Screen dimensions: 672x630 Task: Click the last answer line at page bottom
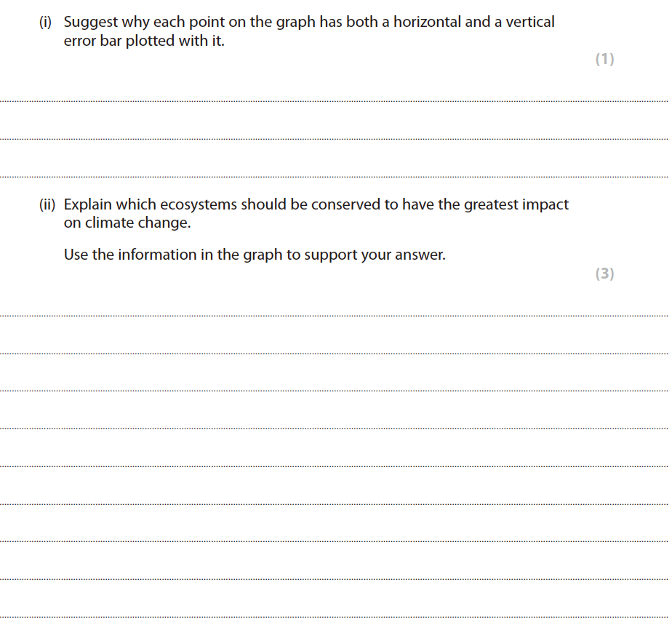(x=335, y=617)
